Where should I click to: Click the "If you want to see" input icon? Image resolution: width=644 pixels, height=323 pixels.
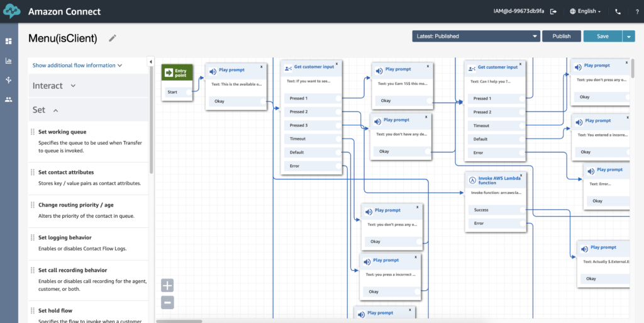288,68
